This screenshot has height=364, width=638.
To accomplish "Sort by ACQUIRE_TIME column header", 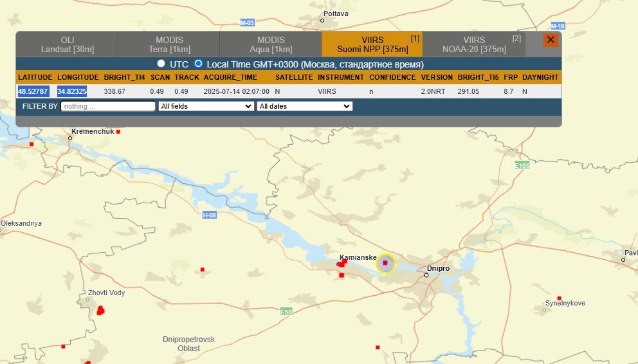I will (230, 77).
